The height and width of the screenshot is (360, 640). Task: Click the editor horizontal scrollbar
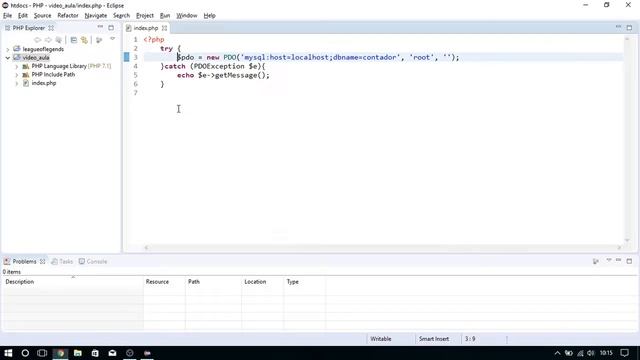click(x=382, y=247)
